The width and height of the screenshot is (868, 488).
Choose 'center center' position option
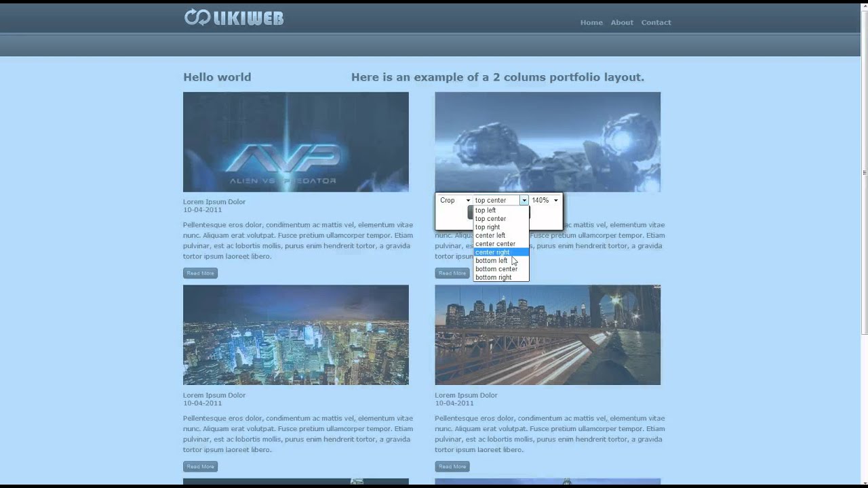pyautogui.click(x=501, y=244)
